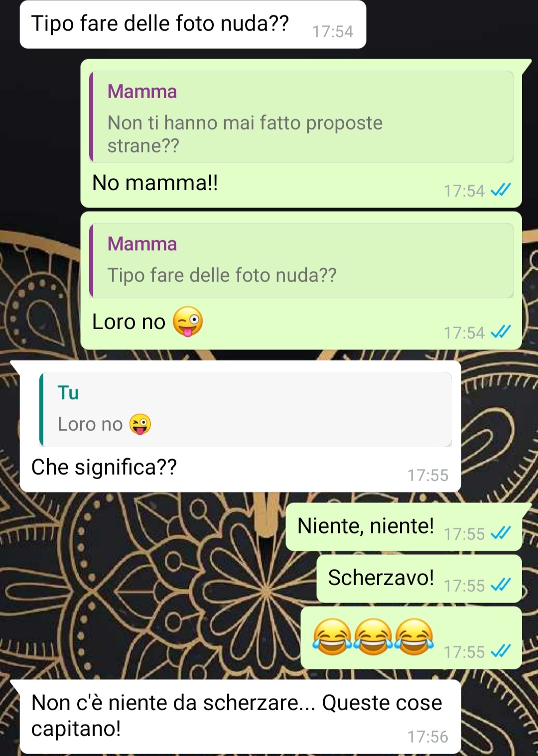Open quoted 'Non ti hanno mai fatto proposte strane??' reply
The image size is (538, 756).
301,117
